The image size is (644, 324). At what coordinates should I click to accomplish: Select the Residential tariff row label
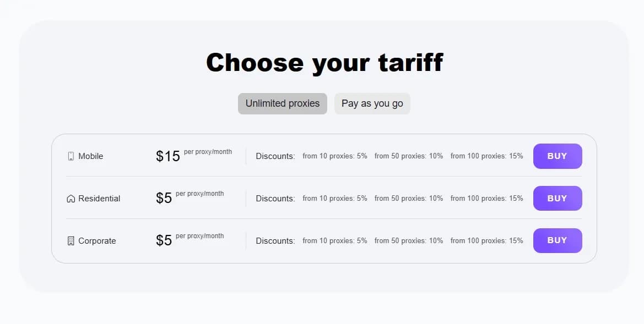click(100, 199)
